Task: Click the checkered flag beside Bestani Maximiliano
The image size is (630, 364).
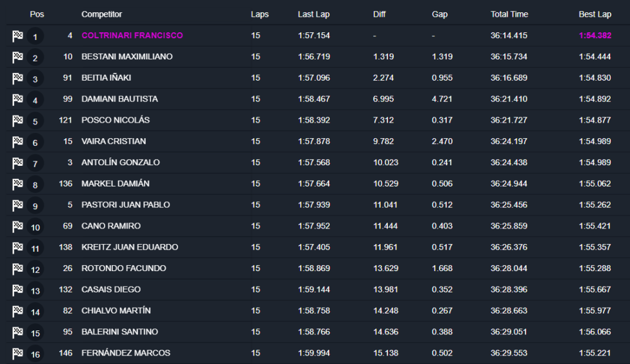Action: [x=17, y=57]
